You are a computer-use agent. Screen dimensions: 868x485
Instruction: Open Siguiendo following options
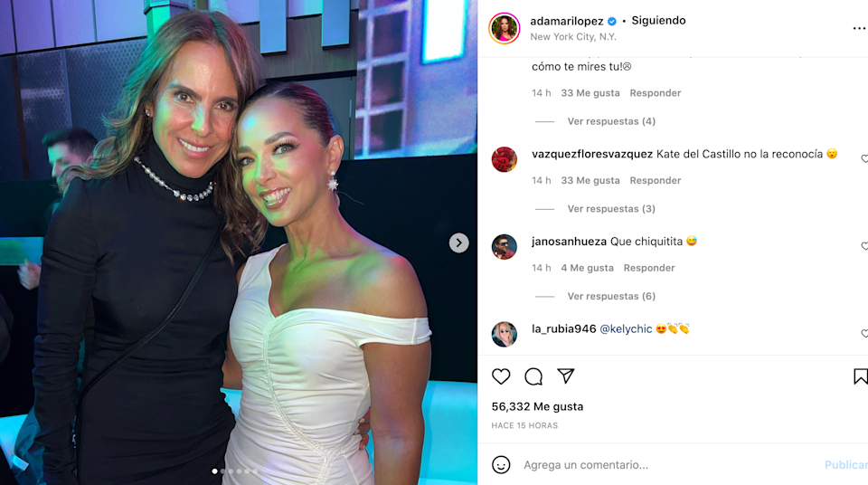(658, 21)
